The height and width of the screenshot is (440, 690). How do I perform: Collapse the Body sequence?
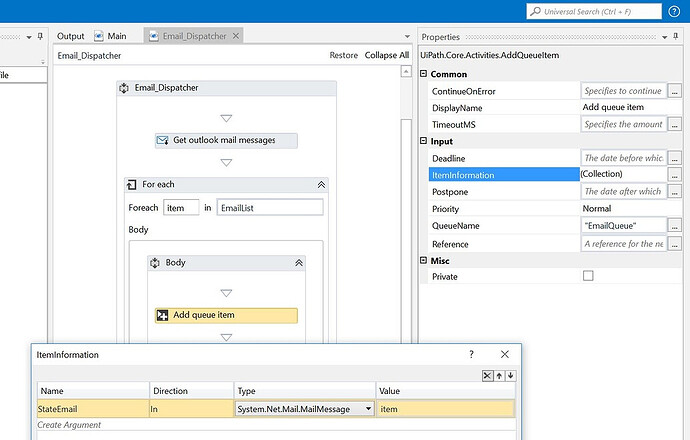coord(299,263)
